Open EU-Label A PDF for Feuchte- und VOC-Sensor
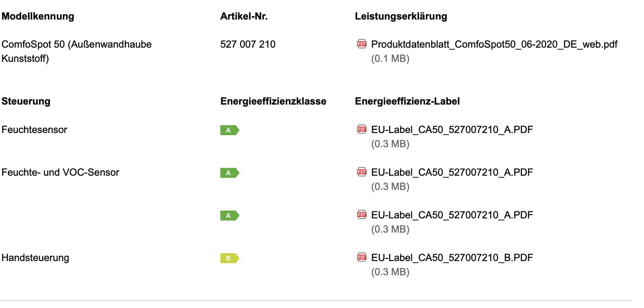 click(x=452, y=172)
